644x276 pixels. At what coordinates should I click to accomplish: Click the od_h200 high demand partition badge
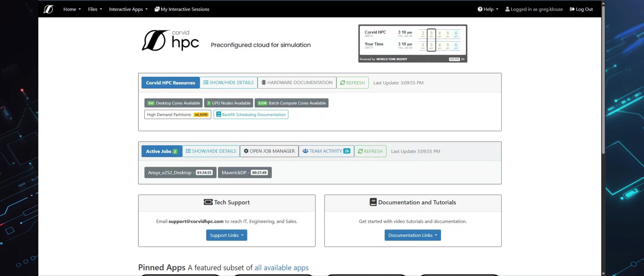201,114
